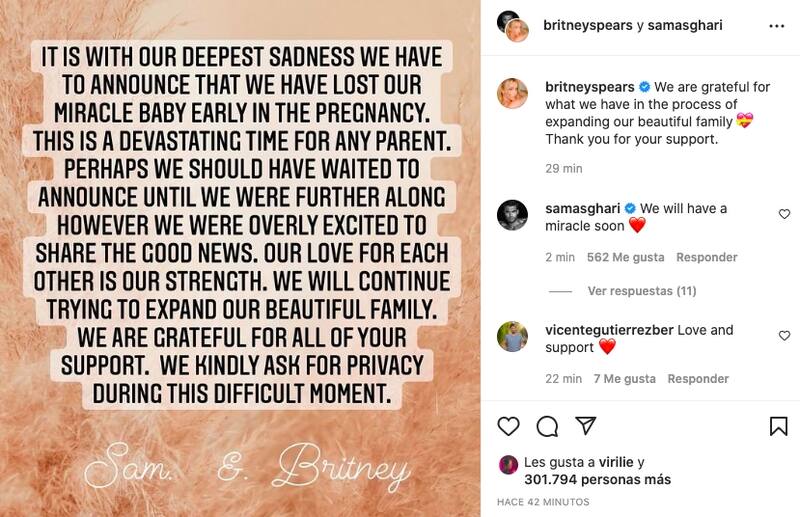Share post via paper plane icon
This screenshot has height=517, width=800.
point(586,426)
